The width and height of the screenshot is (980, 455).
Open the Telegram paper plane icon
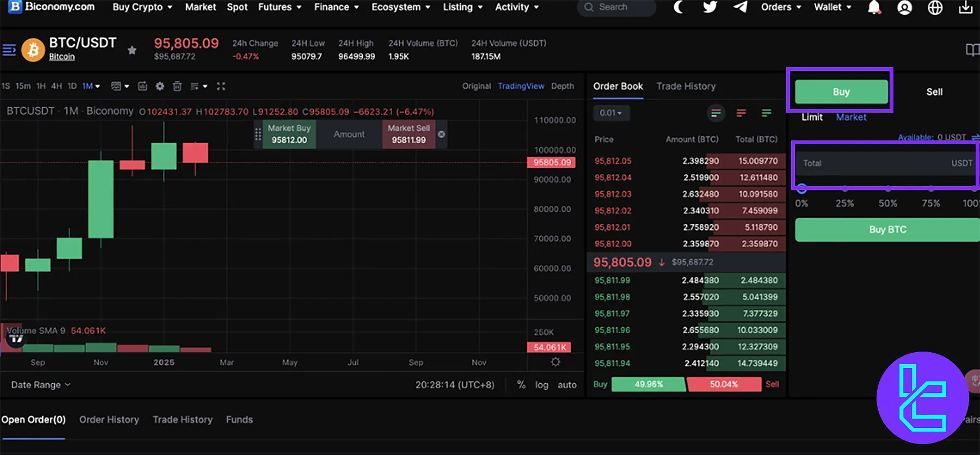740,7
